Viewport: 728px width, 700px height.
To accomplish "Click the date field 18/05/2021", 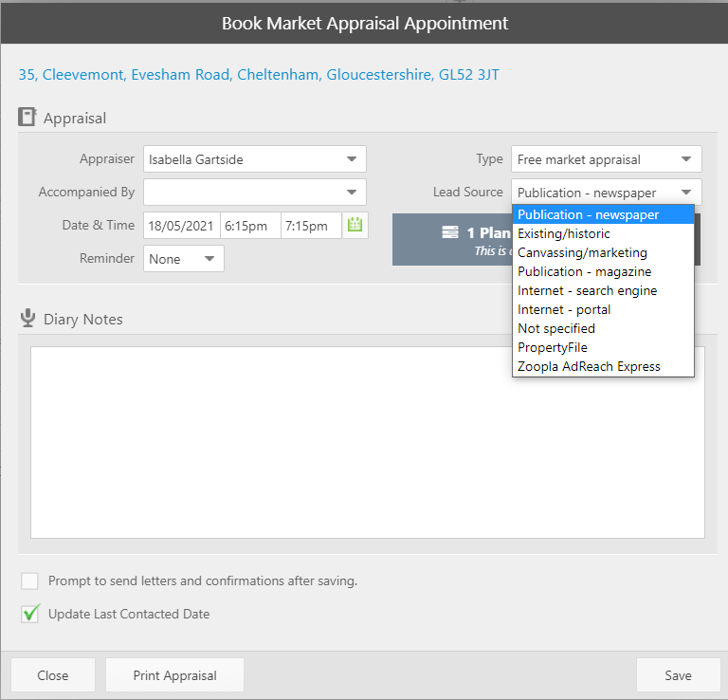I will 182,226.
